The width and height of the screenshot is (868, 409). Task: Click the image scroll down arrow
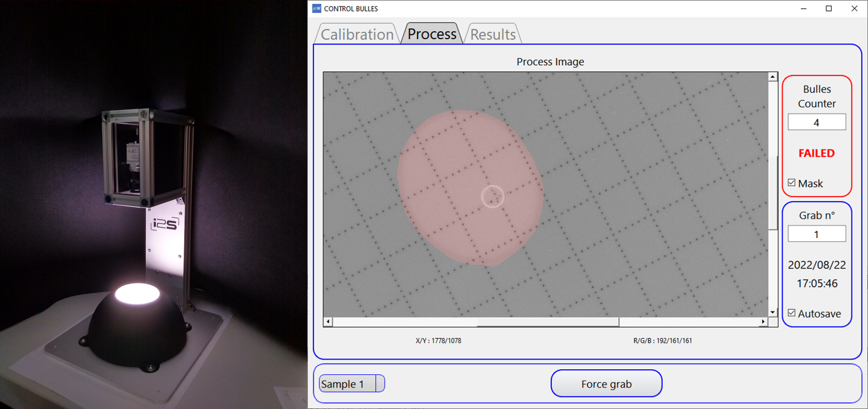(x=773, y=312)
